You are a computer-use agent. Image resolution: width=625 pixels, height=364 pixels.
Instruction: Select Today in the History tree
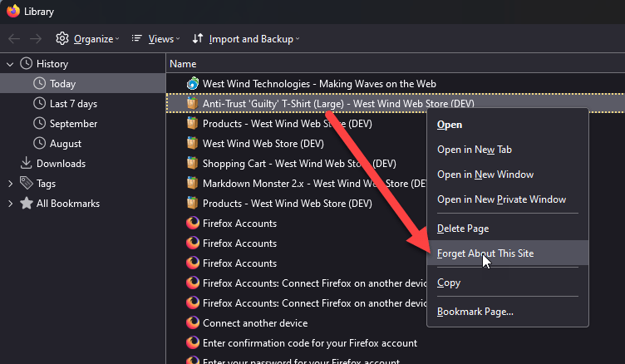[x=83, y=83]
